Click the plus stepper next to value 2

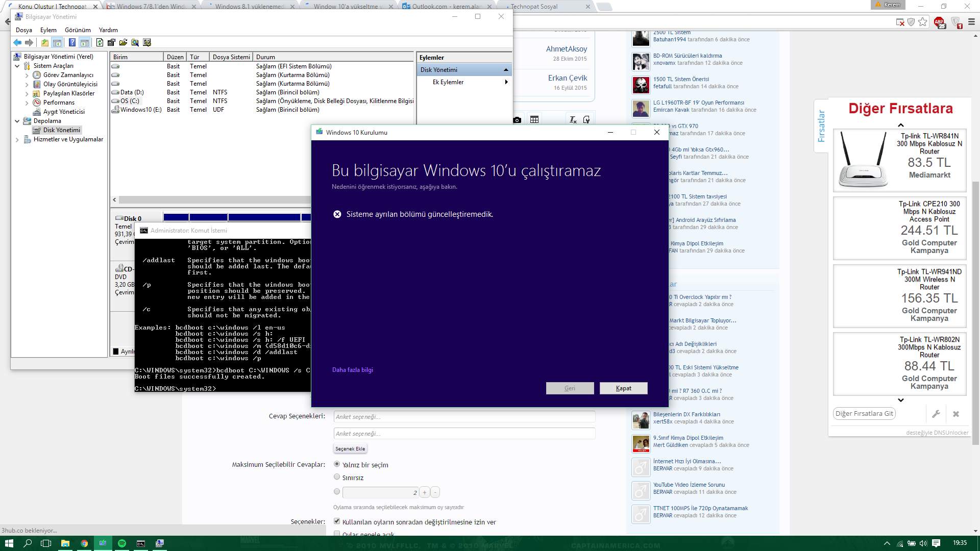click(425, 492)
